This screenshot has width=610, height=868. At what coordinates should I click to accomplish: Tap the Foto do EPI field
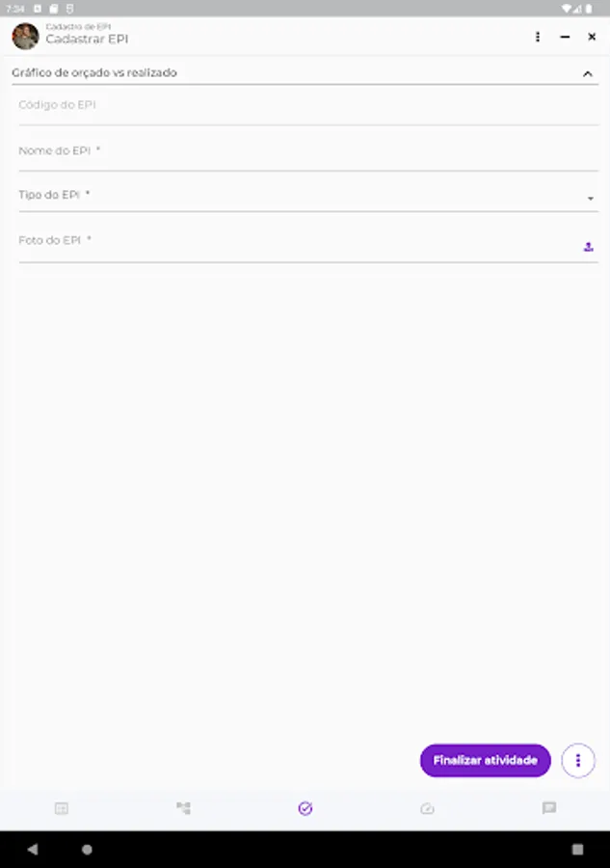pyautogui.click(x=289, y=241)
